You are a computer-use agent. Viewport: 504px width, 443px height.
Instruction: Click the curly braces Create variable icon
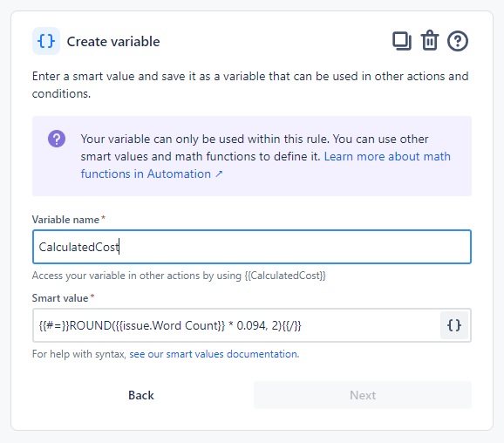coord(46,41)
